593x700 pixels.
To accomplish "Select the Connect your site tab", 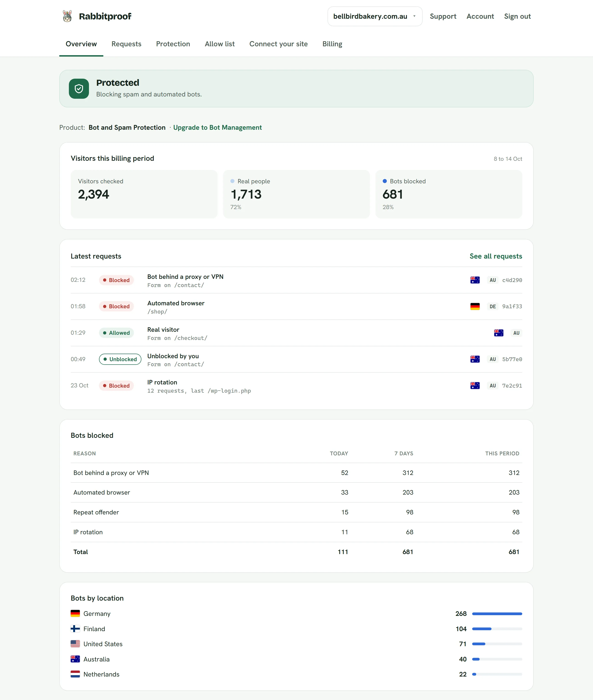I will click(278, 44).
